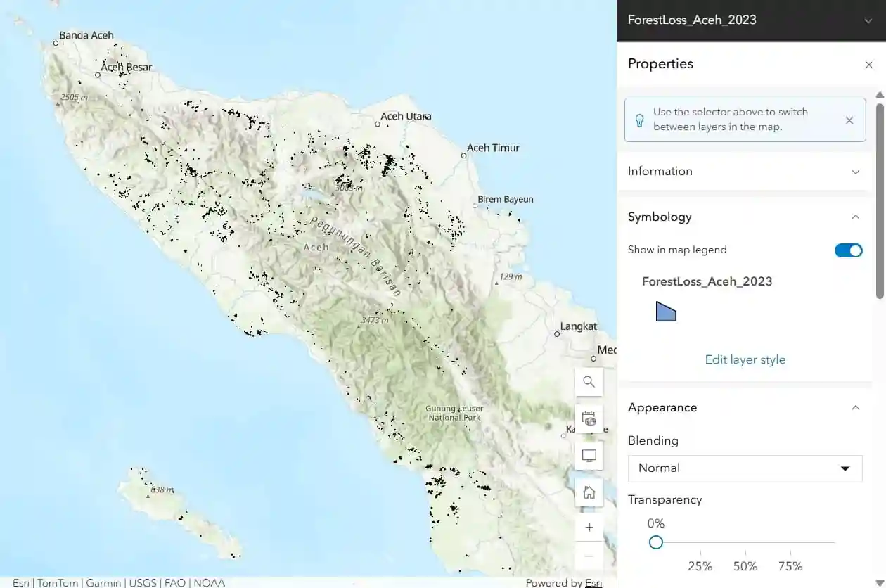Collapse the Symbology section
Screen dimensions: 886x588
[856, 217]
